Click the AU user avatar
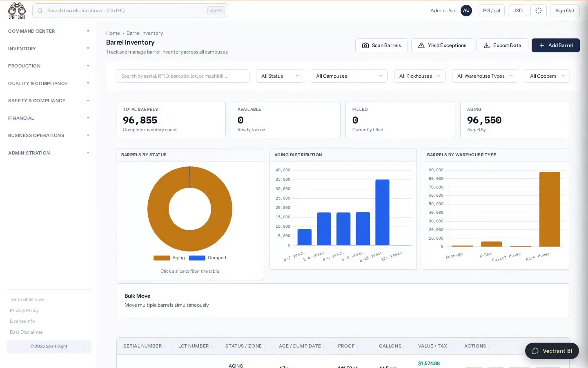Viewport: 588px width, 368px height. pos(466,11)
